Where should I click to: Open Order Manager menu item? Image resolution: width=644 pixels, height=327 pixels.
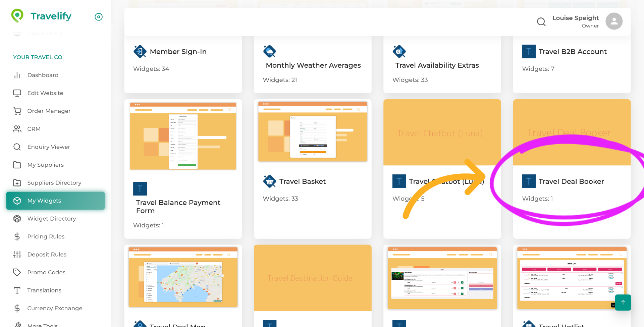[x=55, y=111]
